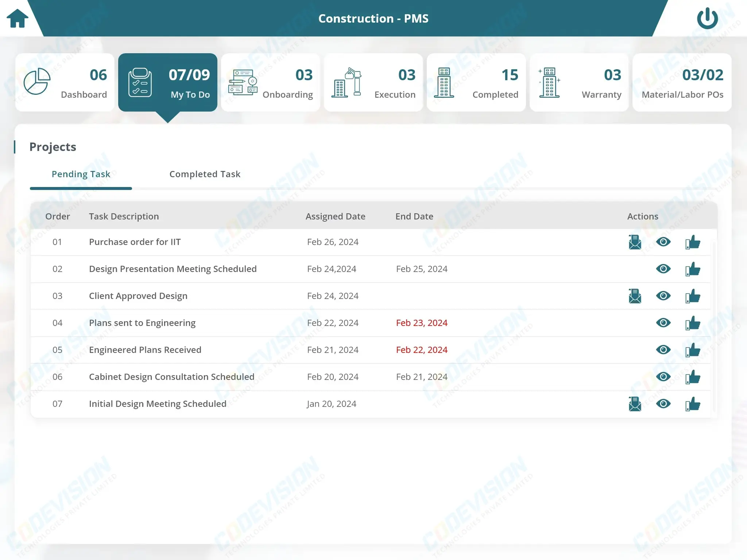View details of Purchase order for IIT

(663, 242)
